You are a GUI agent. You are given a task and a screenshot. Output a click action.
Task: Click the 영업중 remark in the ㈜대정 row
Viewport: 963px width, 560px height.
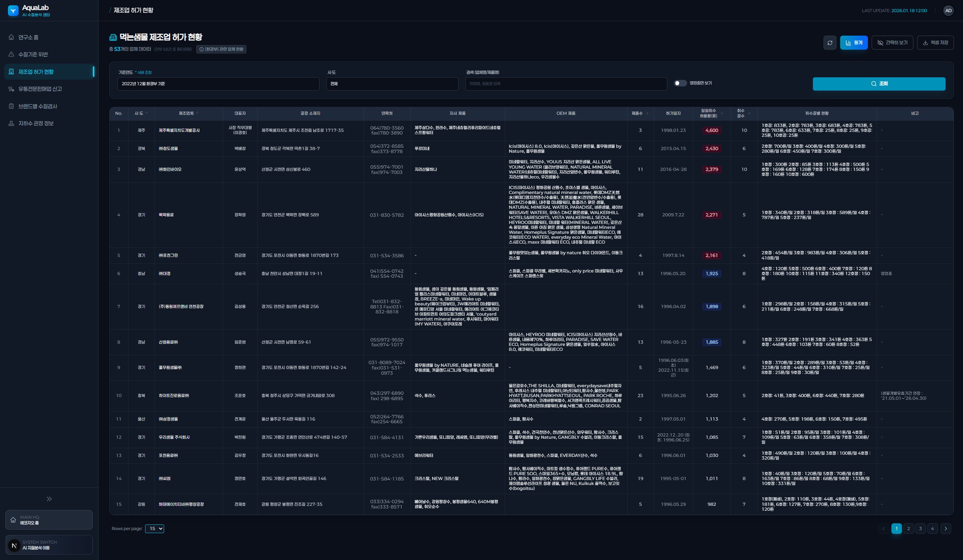[x=886, y=274]
